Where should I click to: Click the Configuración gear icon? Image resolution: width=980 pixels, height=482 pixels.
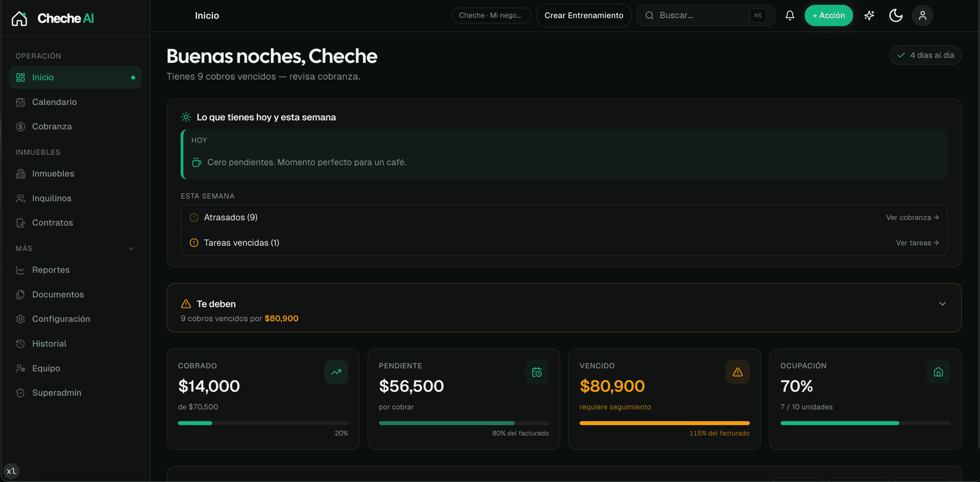[21, 319]
